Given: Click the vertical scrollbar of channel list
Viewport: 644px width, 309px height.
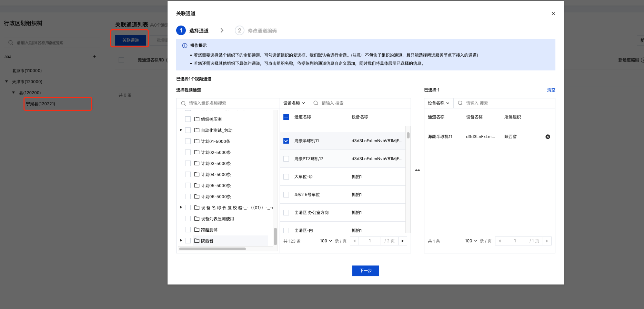Looking at the screenshot, I should (408, 135).
